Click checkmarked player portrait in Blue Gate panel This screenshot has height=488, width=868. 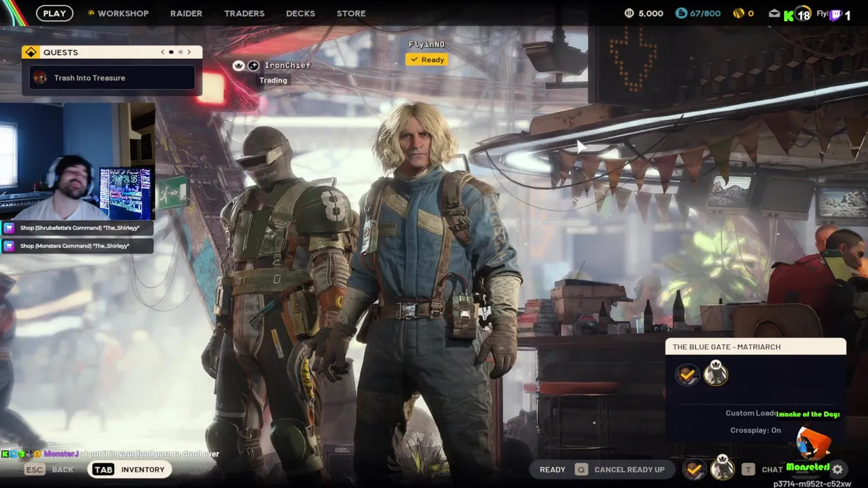687,374
